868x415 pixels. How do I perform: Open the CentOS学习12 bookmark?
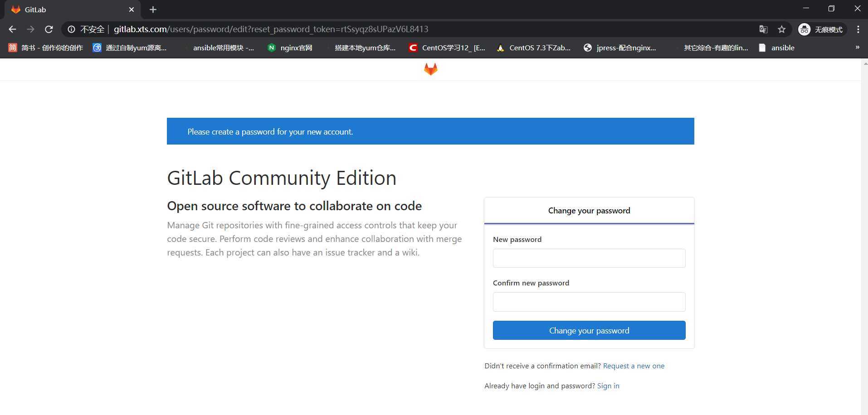[x=447, y=48]
